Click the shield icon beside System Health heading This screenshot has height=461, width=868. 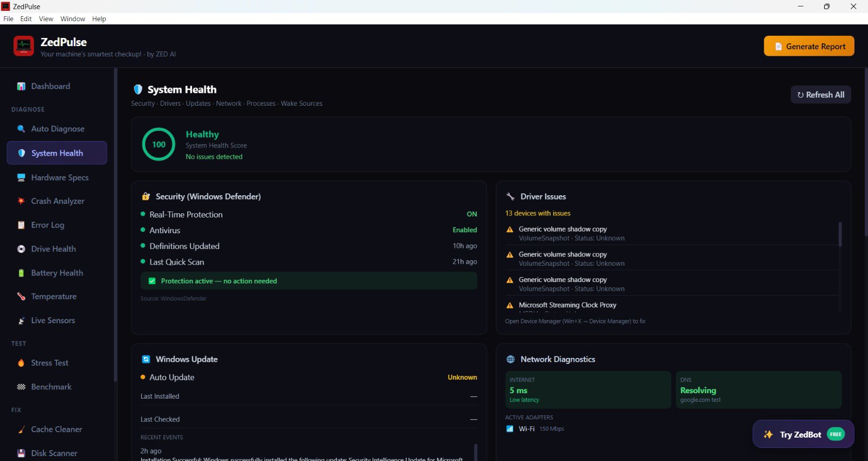pyautogui.click(x=138, y=89)
